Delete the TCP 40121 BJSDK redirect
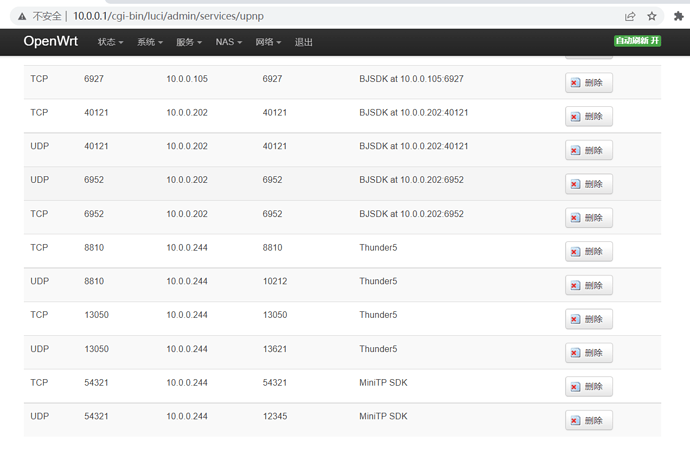This screenshot has width=690, height=454. coord(588,117)
